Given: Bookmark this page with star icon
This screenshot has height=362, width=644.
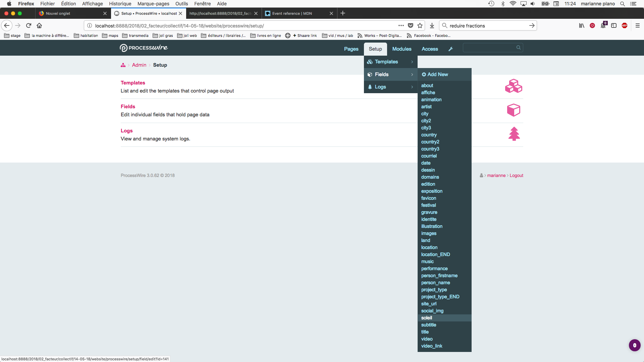Looking at the screenshot, I should click(x=420, y=25).
